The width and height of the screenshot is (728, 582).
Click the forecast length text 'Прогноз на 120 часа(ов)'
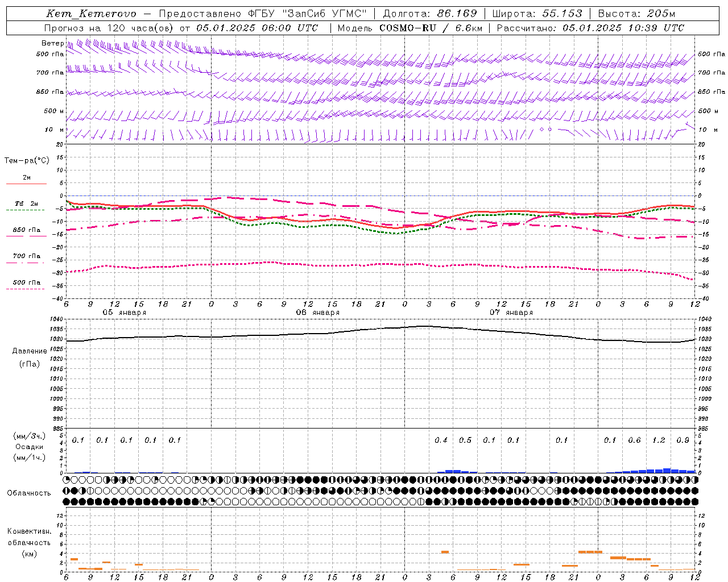pos(109,28)
